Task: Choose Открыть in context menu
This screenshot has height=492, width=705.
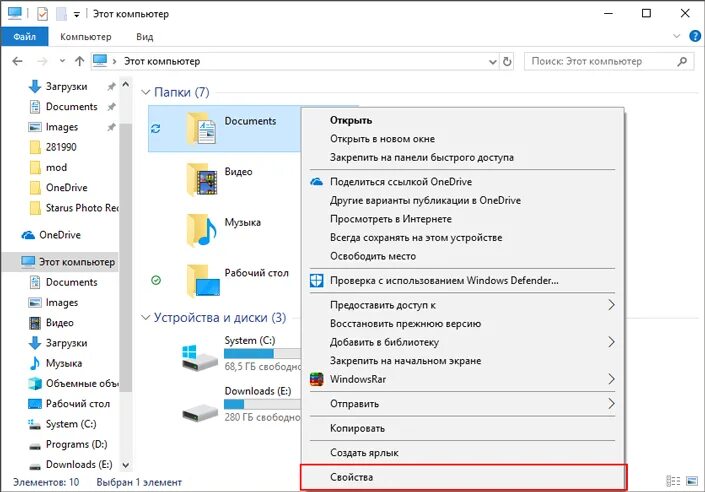Action: point(462,120)
